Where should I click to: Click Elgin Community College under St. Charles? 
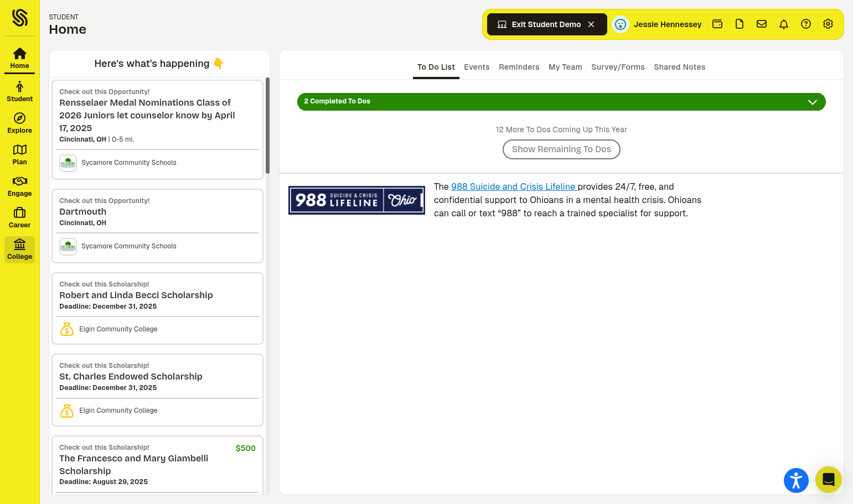pos(118,411)
